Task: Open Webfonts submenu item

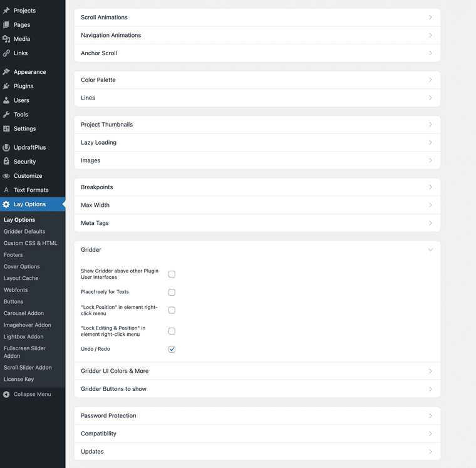Action: point(16,290)
